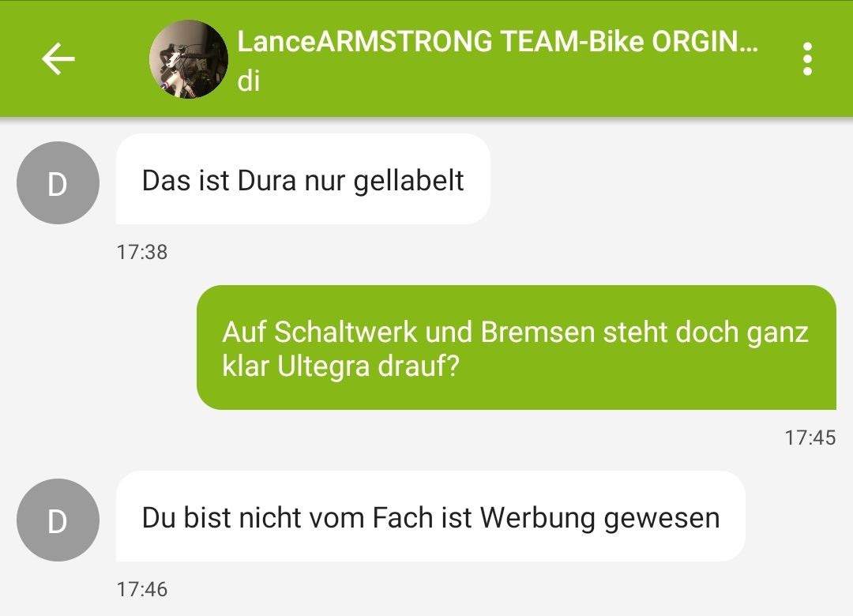The image size is (853, 616).
Task: Tap the seller name "di" under title
Action: coord(249,81)
